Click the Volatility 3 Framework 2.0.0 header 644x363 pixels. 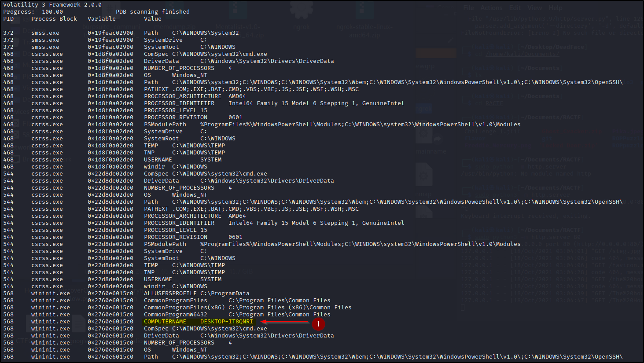(x=52, y=5)
